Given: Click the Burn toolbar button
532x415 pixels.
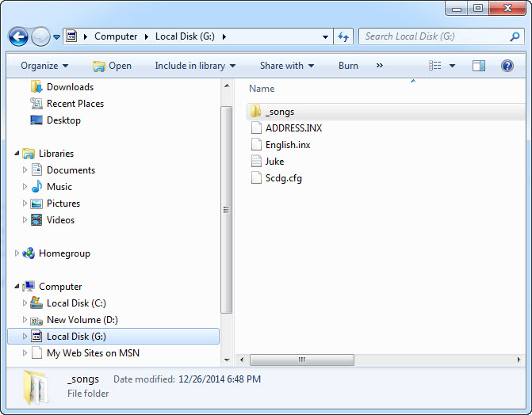Looking at the screenshot, I should coord(348,66).
